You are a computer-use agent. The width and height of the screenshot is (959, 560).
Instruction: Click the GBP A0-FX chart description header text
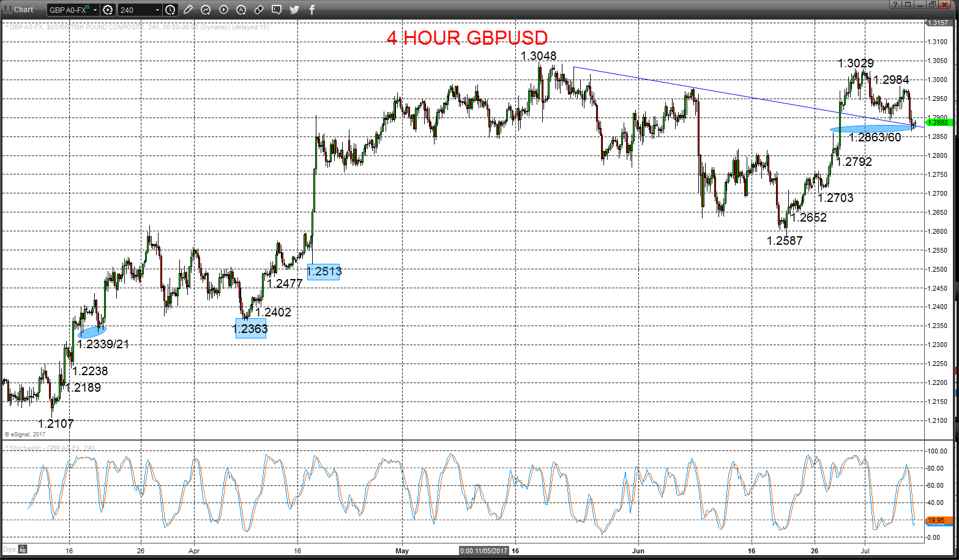138,27
